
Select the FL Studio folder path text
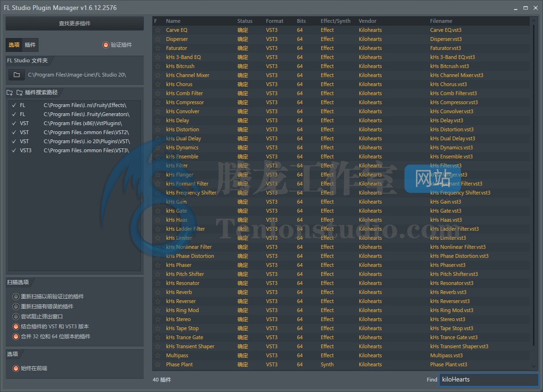[77, 75]
